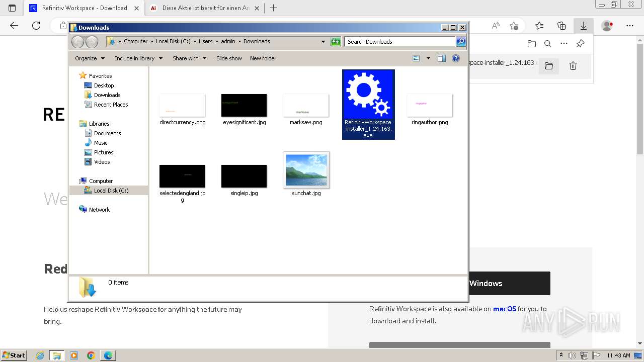Screen dimensions: 644x362
Task: Refresh the Downloads folder view
Action: [336, 42]
